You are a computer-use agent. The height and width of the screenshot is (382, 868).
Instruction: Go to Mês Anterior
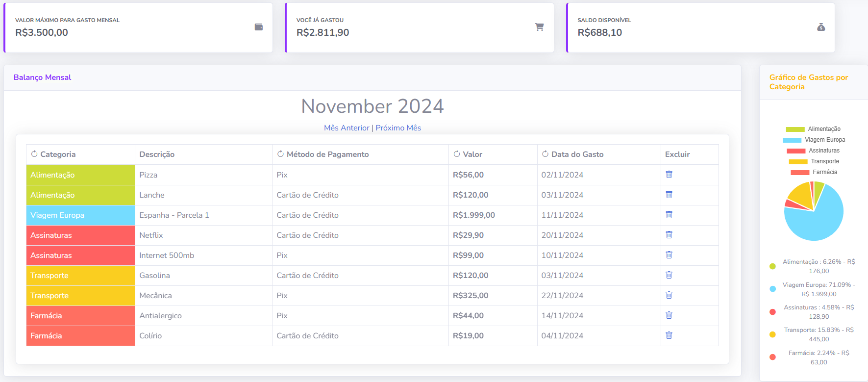347,128
